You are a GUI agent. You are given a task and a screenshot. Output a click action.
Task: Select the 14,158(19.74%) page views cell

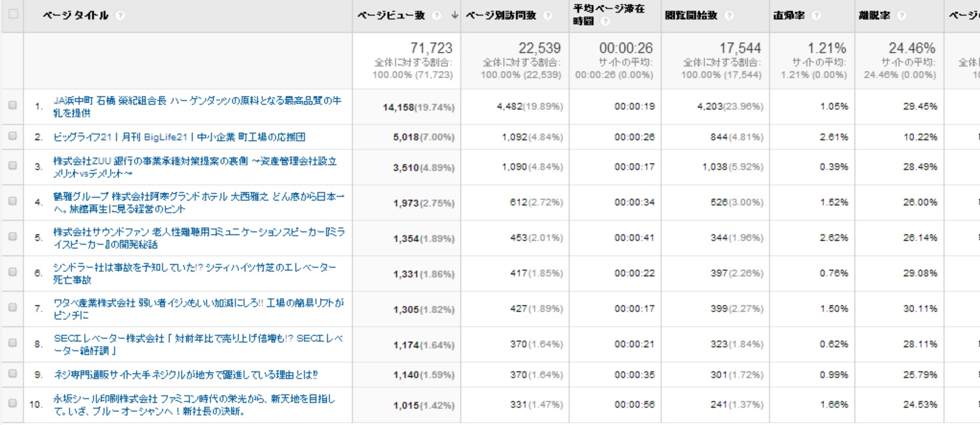pos(419,107)
